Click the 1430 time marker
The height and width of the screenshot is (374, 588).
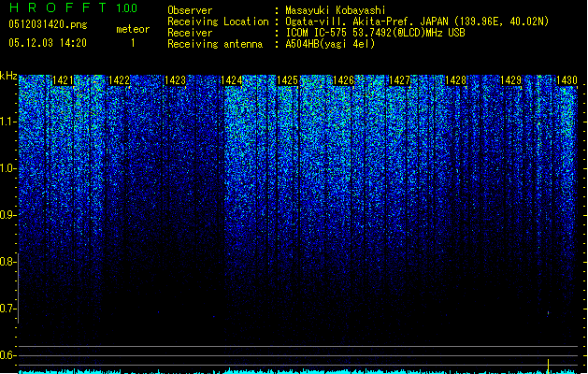[567, 80]
